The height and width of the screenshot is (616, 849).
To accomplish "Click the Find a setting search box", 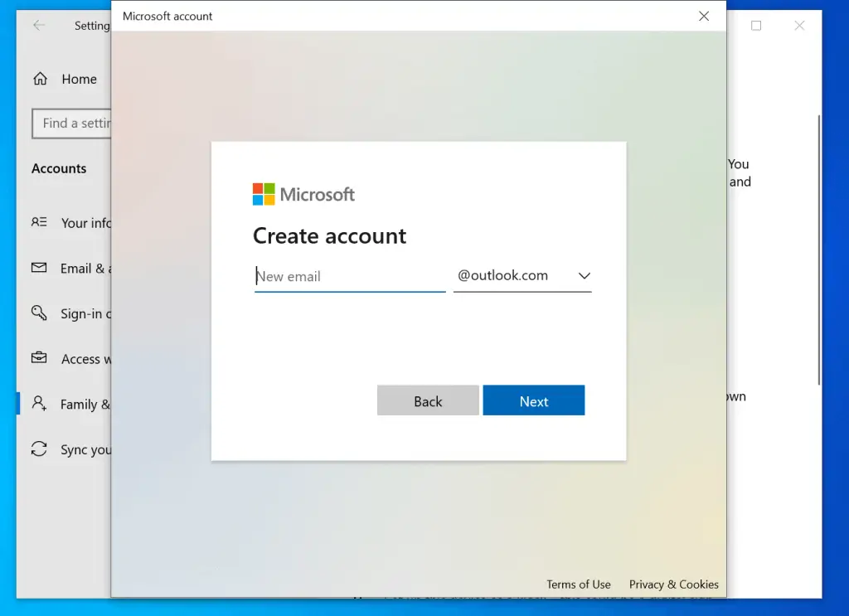I will (x=71, y=124).
